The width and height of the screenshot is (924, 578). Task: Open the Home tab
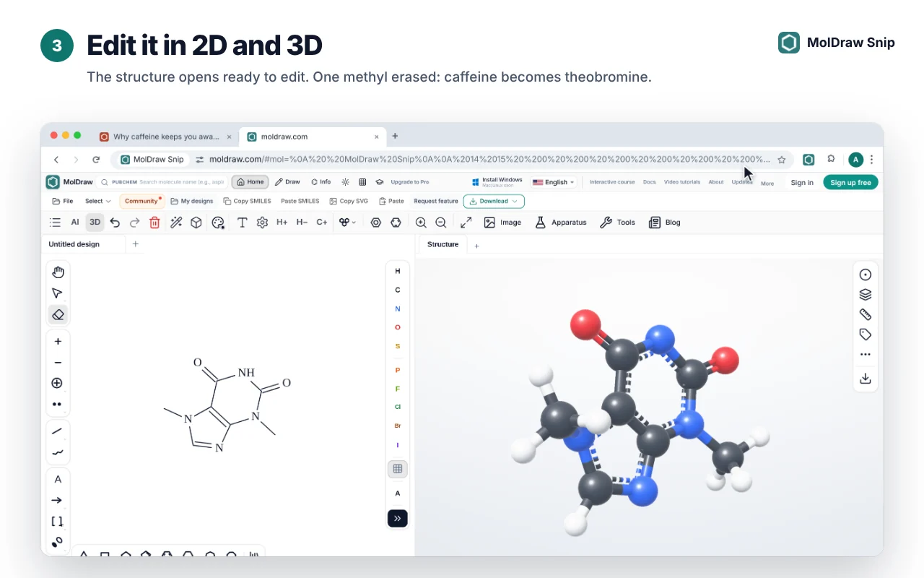[250, 182]
